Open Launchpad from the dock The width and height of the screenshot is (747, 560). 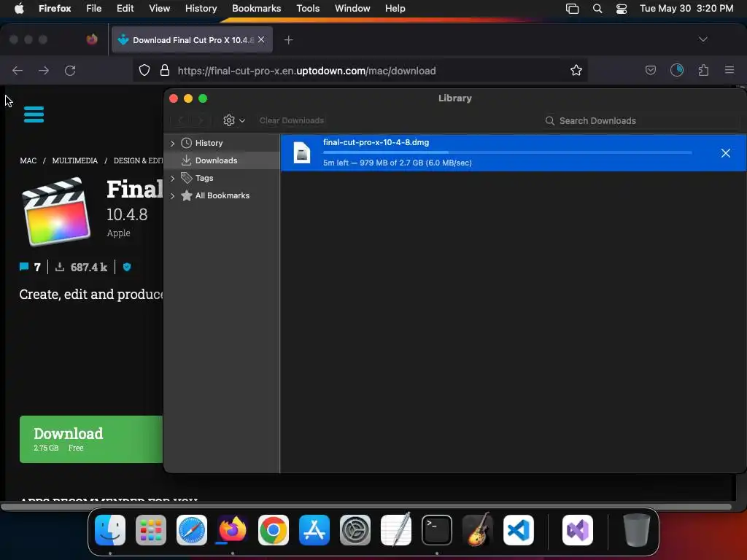click(x=151, y=530)
